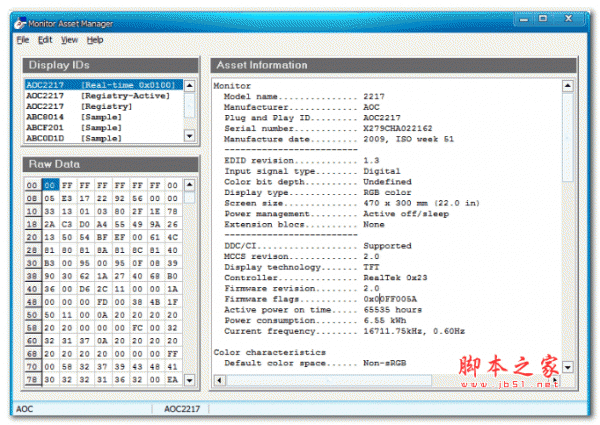Click Current frequency value 16711.75kHz
The height and width of the screenshot is (425, 600).
pyautogui.click(x=393, y=331)
